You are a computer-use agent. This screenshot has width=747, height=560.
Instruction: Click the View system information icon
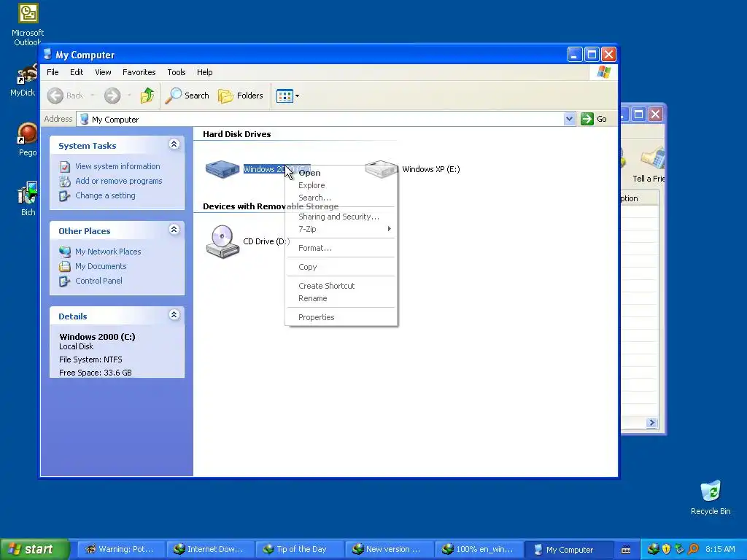click(65, 167)
